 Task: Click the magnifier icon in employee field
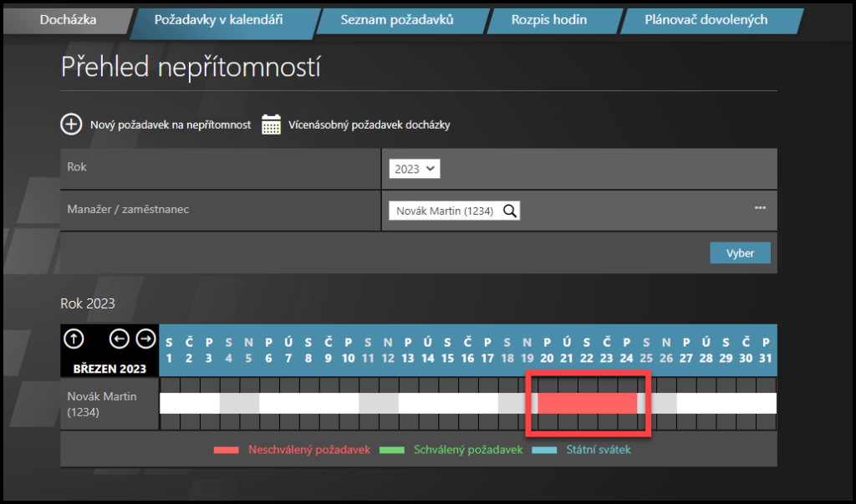(x=509, y=211)
